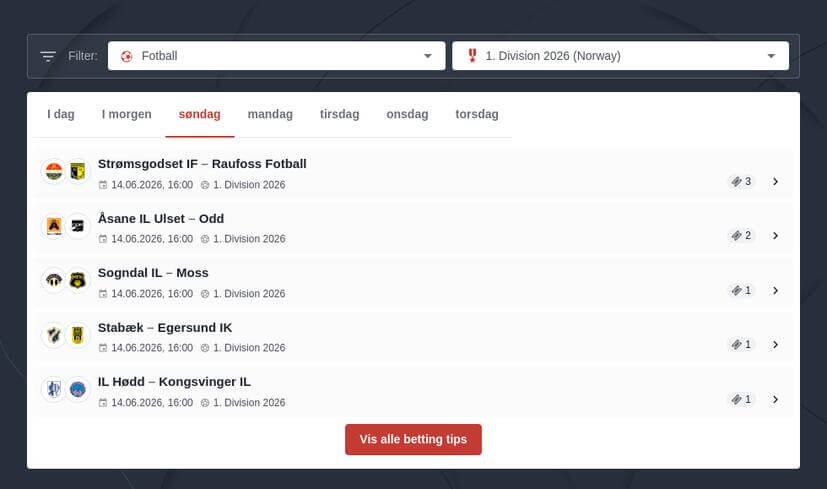Click chevron arrow on Strømsgodset row
The image size is (827, 489).
[x=775, y=181]
